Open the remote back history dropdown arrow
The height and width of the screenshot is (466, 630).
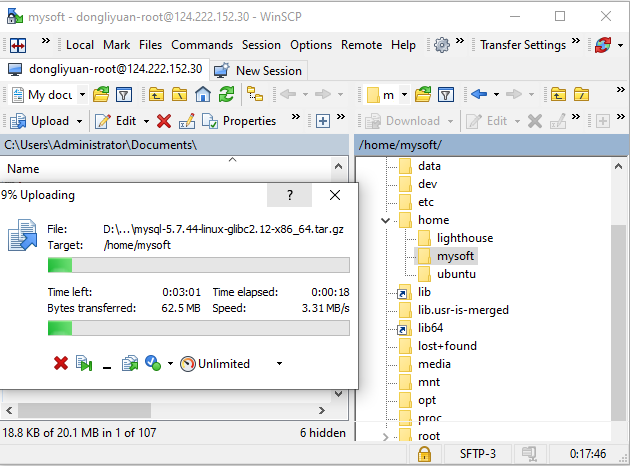[x=497, y=95]
